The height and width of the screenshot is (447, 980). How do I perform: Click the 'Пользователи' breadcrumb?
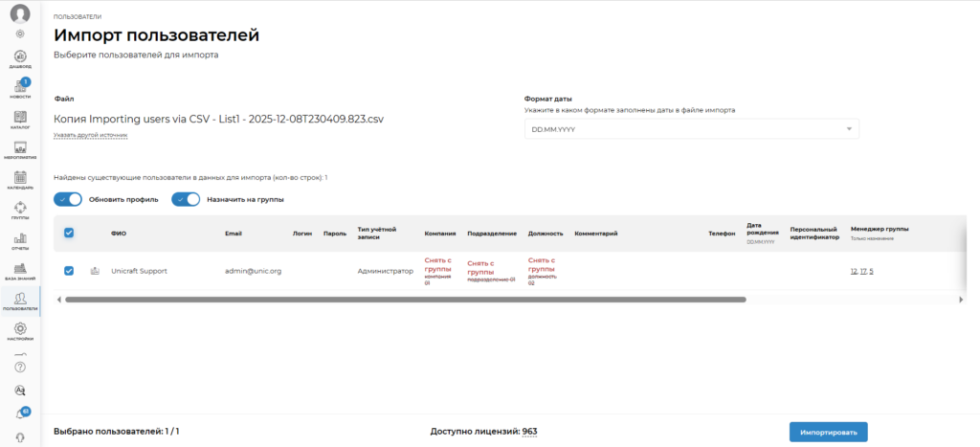tap(78, 17)
